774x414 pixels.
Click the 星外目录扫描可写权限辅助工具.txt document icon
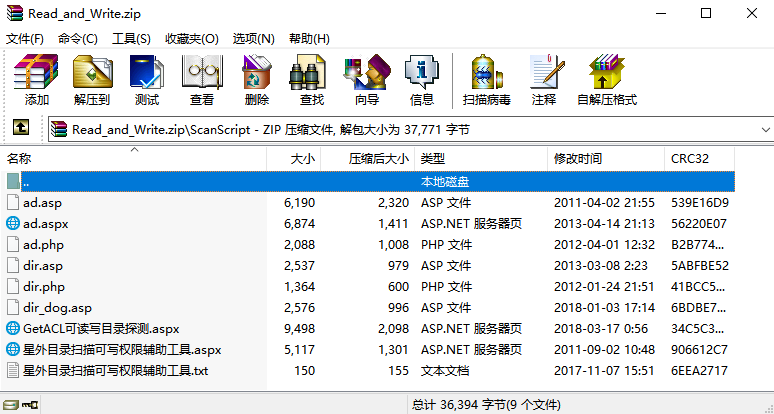13,370
